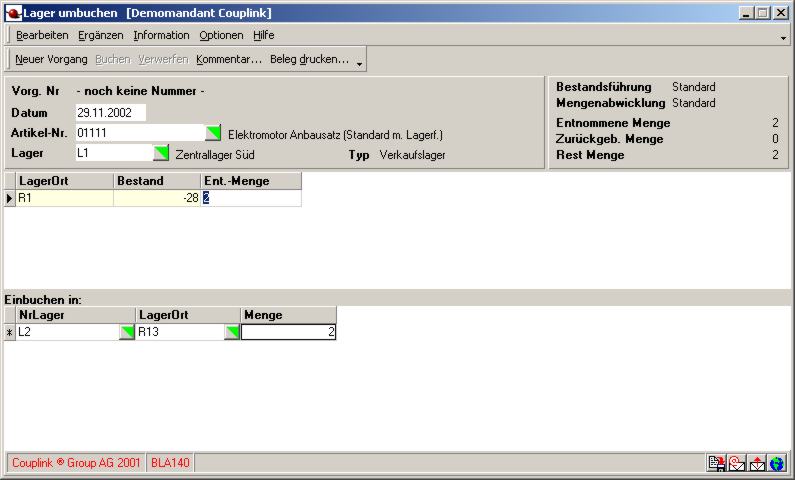Screen dimensions: 795x480
Task: Expand the NrLager L2 lookup button
Action: tap(127, 332)
